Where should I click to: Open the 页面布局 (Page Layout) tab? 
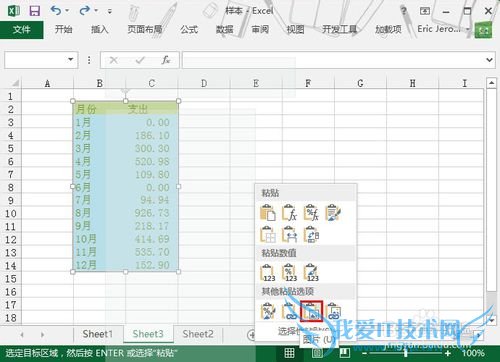click(145, 29)
